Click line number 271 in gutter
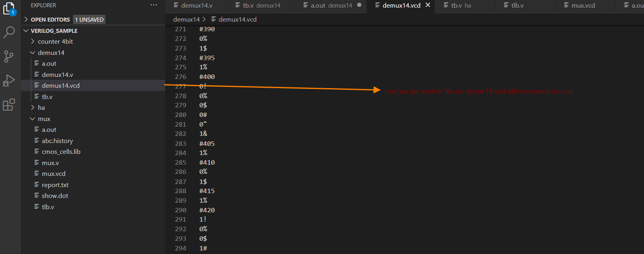The image size is (644, 254). point(180,29)
